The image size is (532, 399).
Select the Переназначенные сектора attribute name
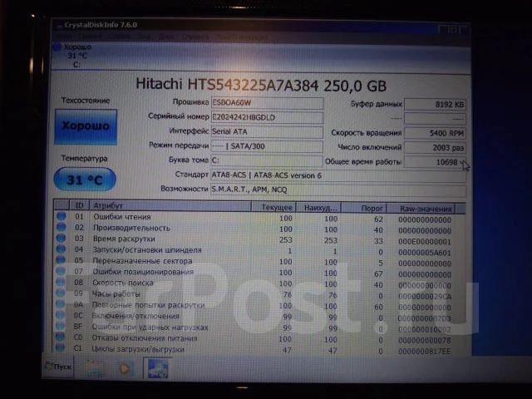(x=142, y=261)
